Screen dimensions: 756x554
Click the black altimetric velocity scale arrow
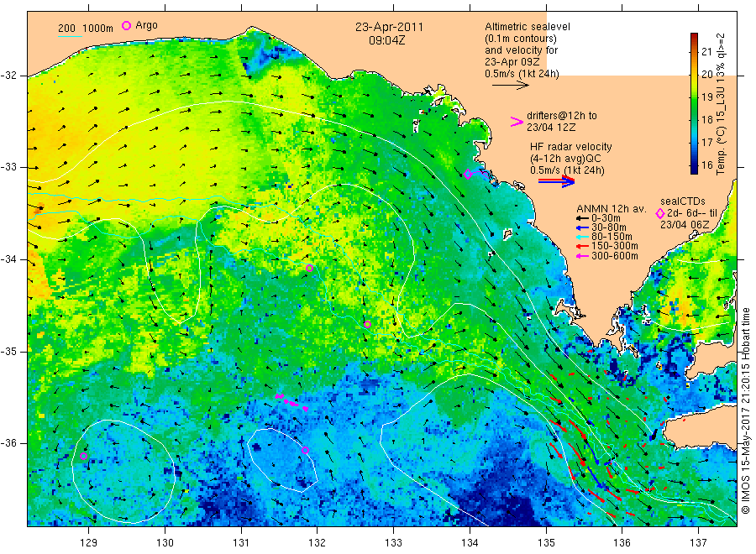click(510, 86)
